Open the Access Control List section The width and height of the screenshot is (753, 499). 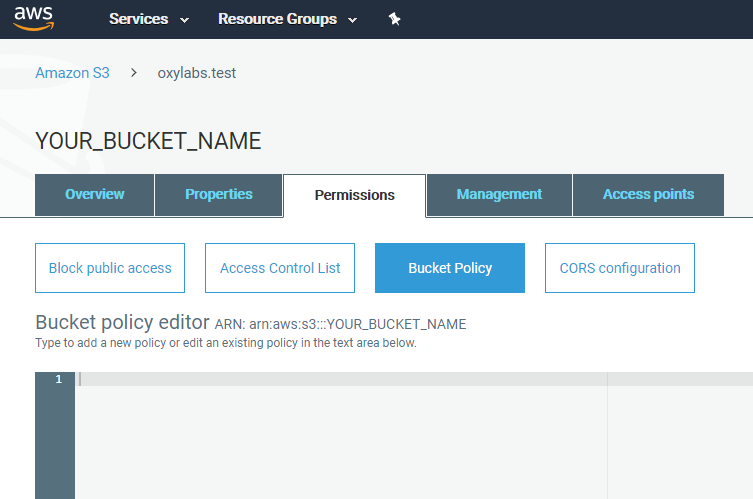(280, 268)
